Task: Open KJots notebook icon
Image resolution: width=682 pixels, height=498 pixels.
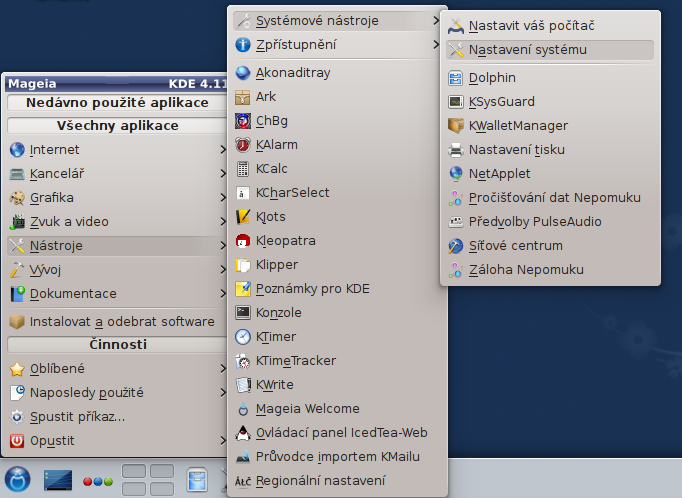Action: point(243,217)
